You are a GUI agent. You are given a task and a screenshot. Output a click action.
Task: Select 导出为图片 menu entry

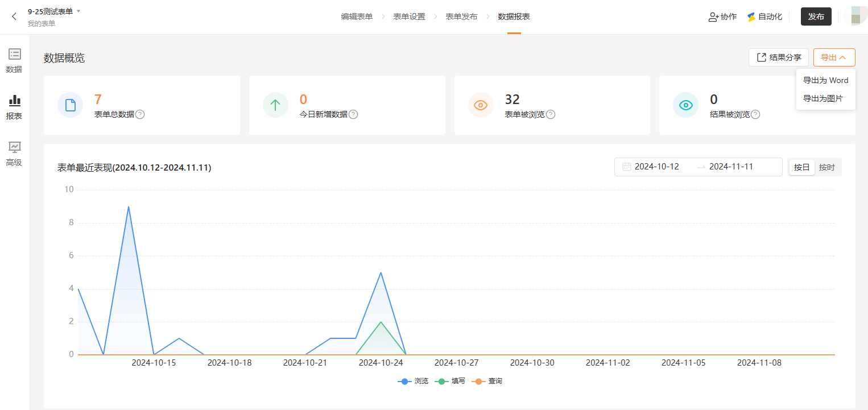pos(825,98)
